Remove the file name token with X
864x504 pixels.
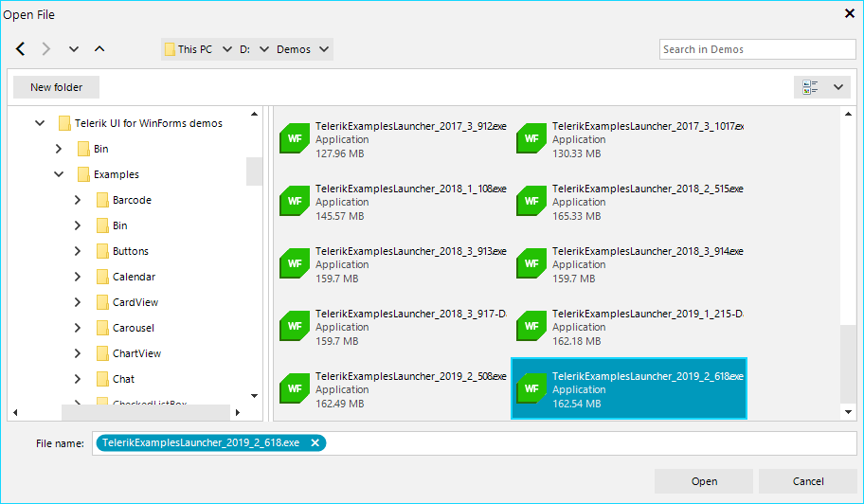click(x=315, y=442)
